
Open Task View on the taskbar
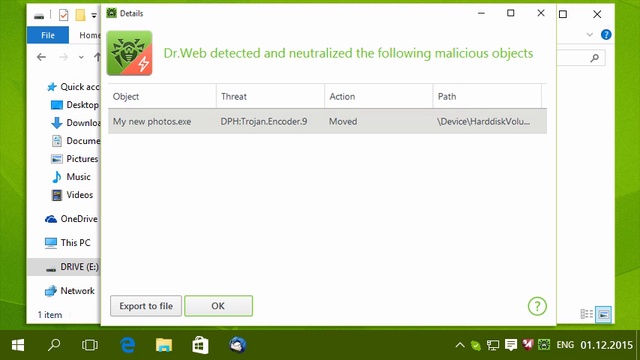click(90, 345)
